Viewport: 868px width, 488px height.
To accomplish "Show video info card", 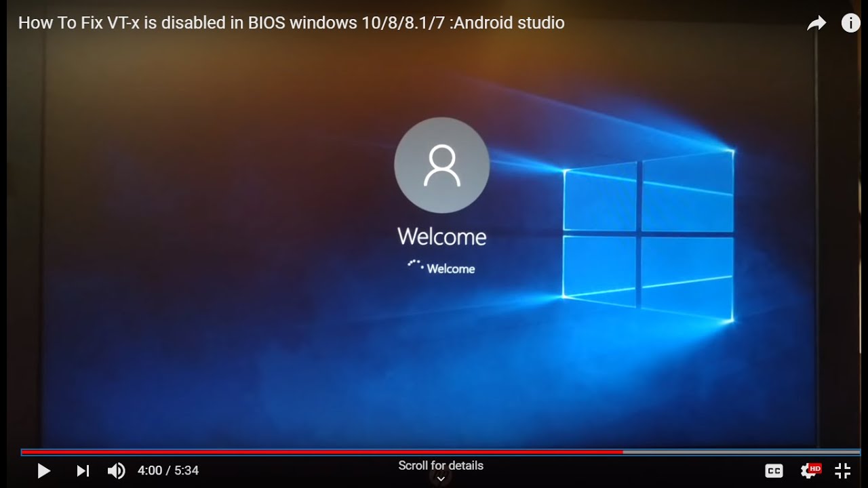I will coord(850,23).
